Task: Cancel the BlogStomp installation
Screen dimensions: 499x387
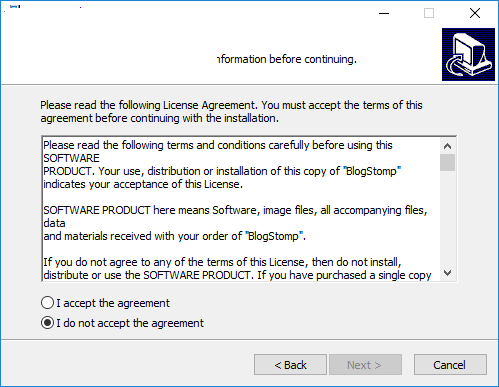Action: [x=450, y=365]
